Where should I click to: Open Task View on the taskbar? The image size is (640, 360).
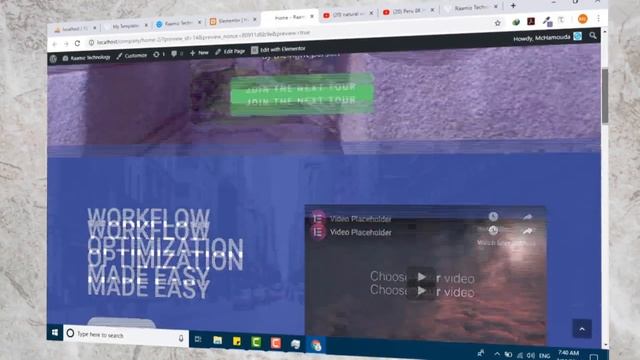[198, 339]
